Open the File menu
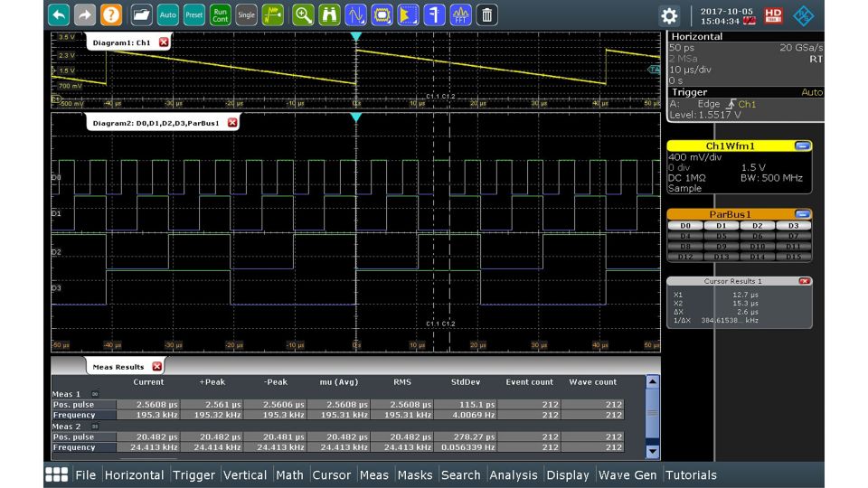The height and width of the screenshot is (488, 868). coord(85,474)
